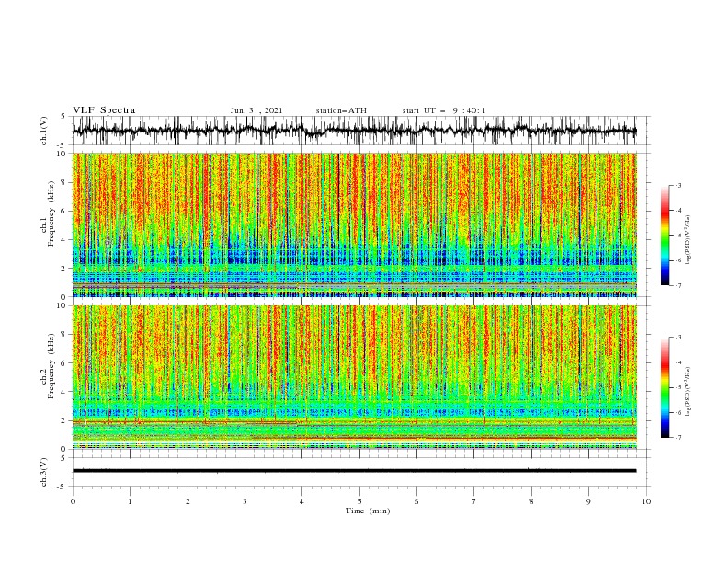Click the date text "Jun. 3 , 2021"

coord(256,110)
